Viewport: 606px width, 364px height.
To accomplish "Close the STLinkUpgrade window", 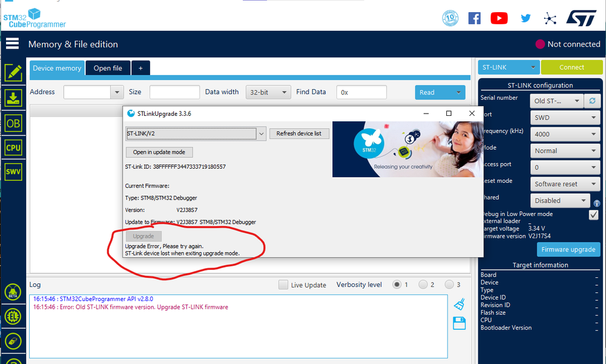I will pyautogui.click(x=472, y=113).
